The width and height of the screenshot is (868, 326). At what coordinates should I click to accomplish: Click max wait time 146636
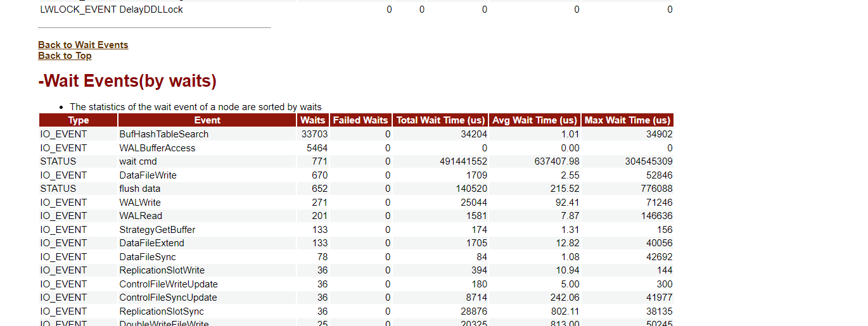(657, 216)
